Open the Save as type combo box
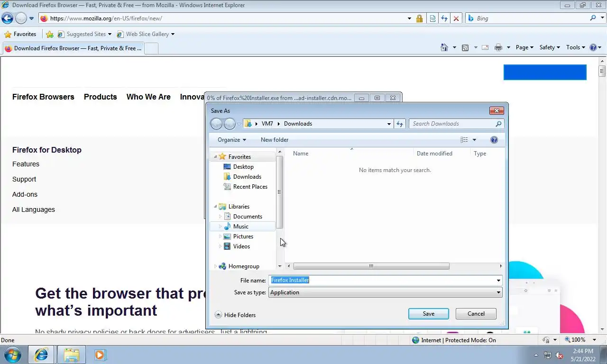This screenshot has width=607, height=364. click(385, 292)
